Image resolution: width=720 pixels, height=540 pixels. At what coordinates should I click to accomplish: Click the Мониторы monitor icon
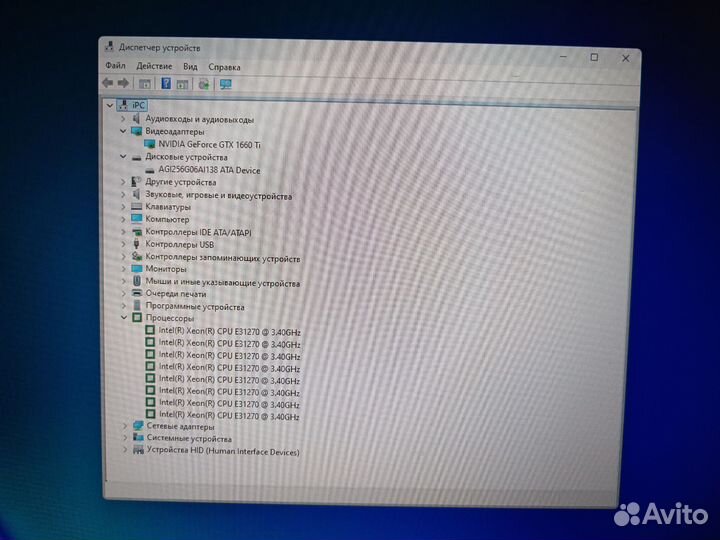click(x=137, y=269)
